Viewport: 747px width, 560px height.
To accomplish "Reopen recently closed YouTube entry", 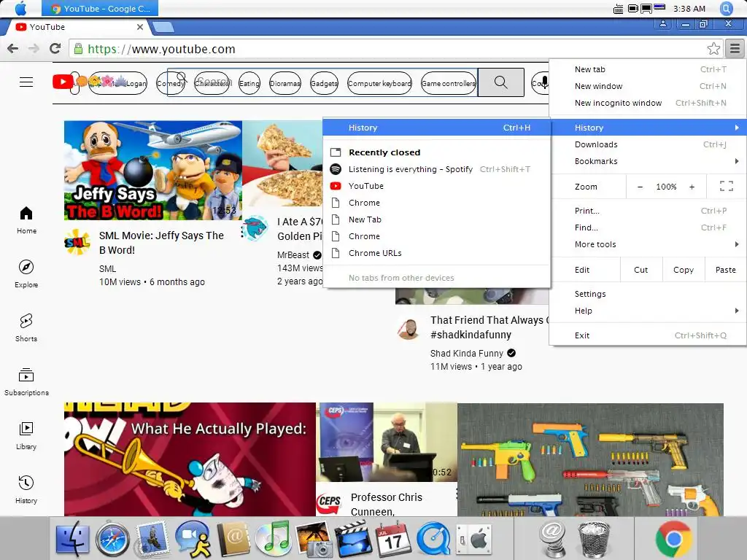I will pos(436,186).
